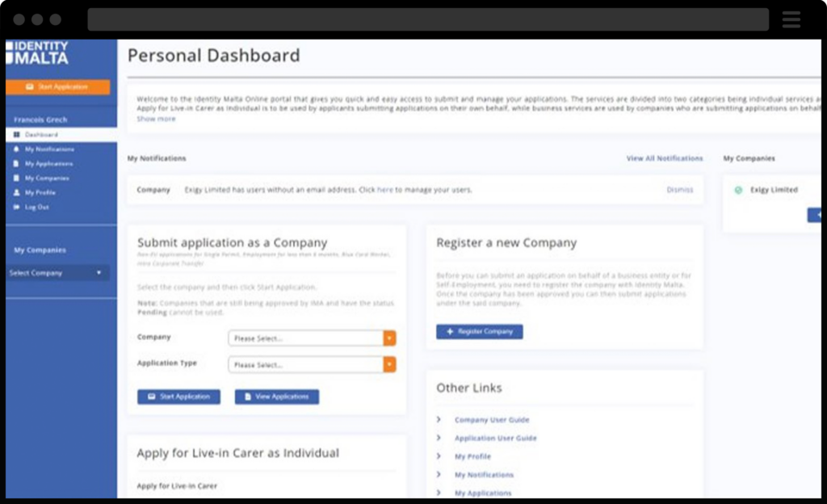Click the Register Company button
The image size is (827, 504).
pos(480,332)
